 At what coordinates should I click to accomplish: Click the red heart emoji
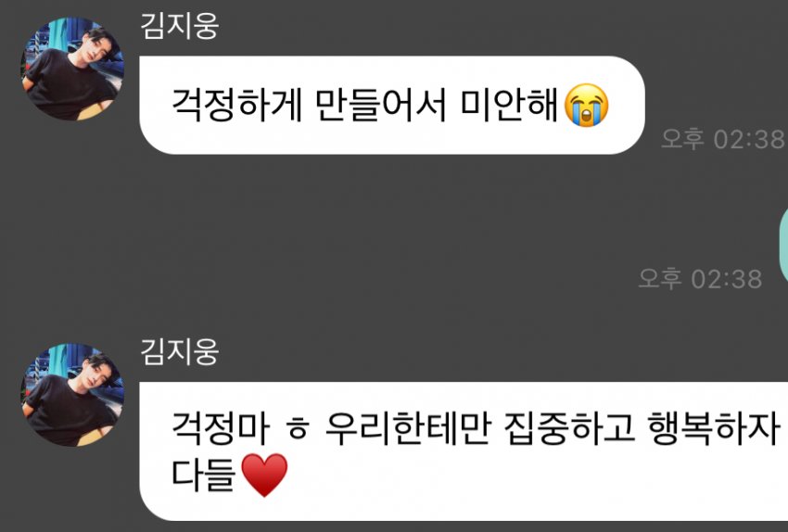pos(264,475)
